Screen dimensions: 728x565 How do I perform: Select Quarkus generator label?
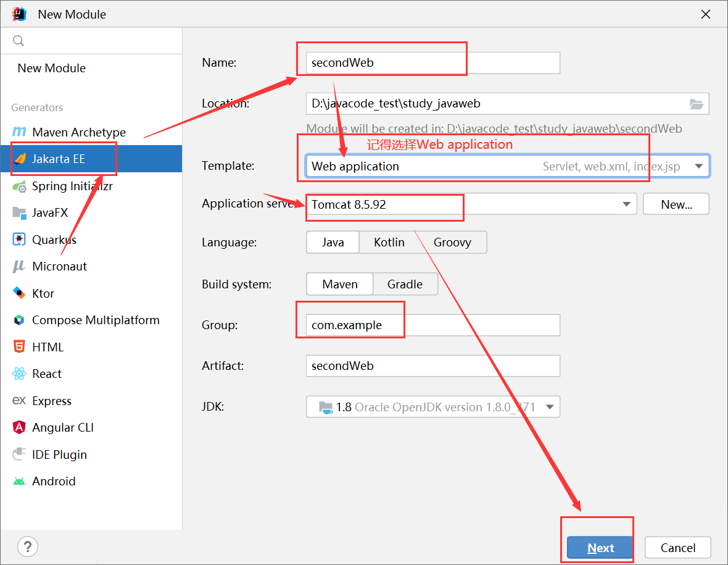tap(54, 240)
